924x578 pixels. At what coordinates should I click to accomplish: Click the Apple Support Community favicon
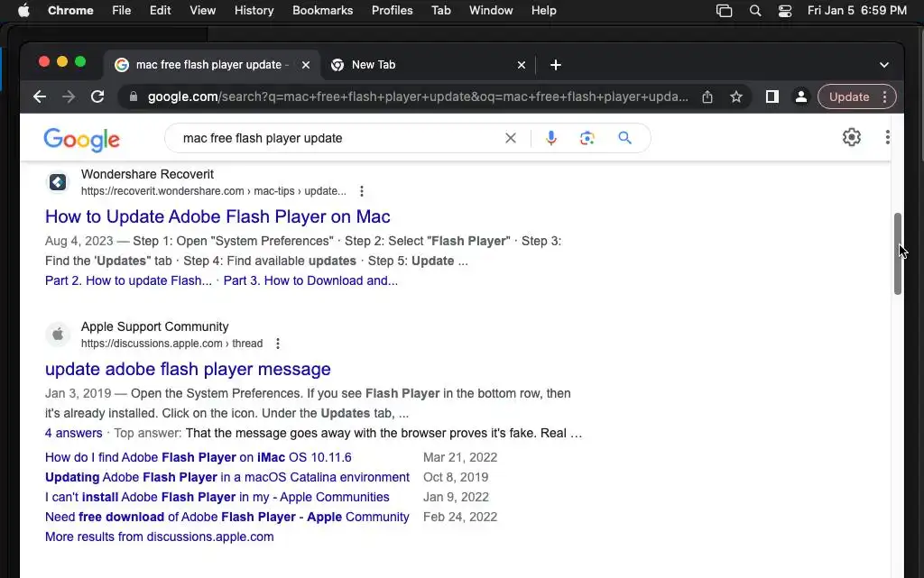[58, 335]
